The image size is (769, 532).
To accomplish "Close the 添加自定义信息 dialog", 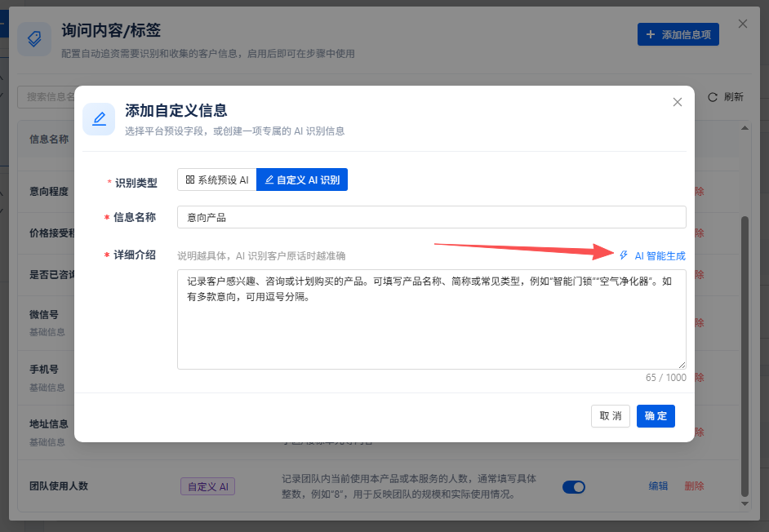I will tap(678, 102).
